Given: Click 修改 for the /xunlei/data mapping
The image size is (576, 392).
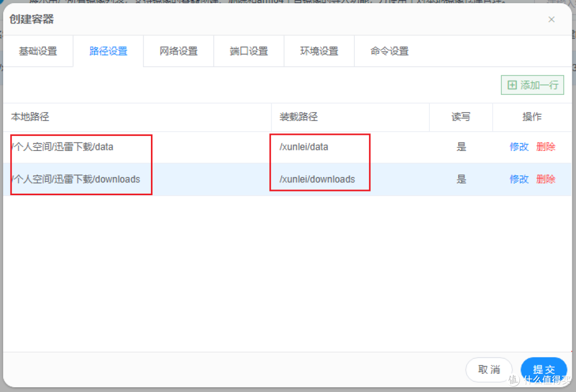Looking at the screenshot, I should tap(518, 147).
